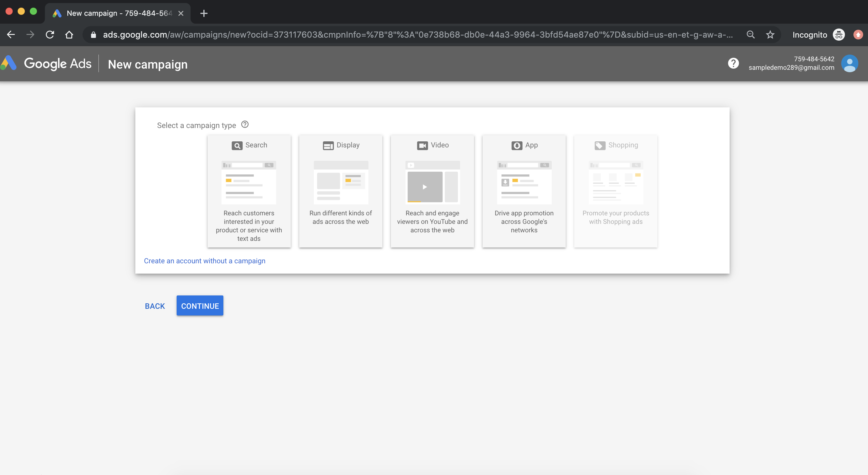Click the account ID 759-484-5642
868x475 pixels.
pyautogui.click(x=814, y=59)
